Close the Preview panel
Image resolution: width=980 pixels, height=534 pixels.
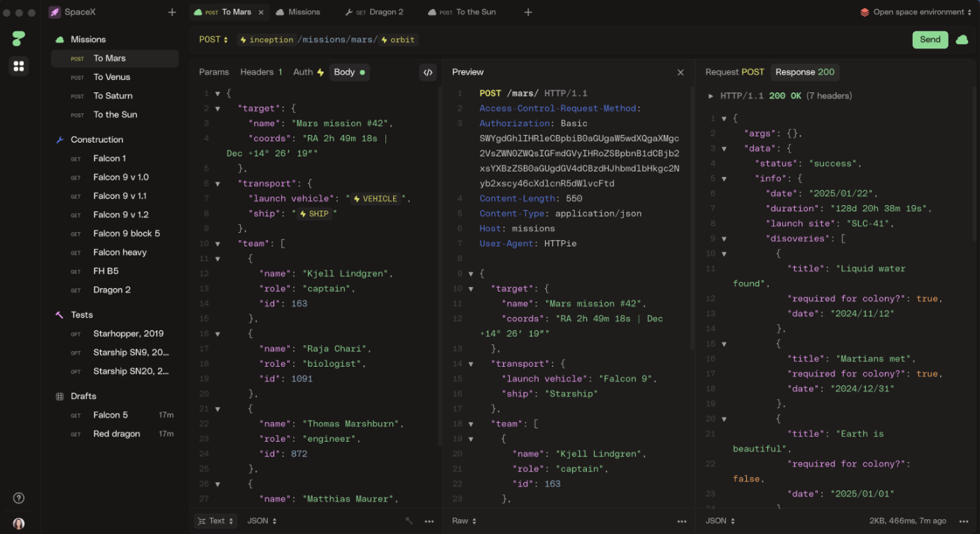681,72
